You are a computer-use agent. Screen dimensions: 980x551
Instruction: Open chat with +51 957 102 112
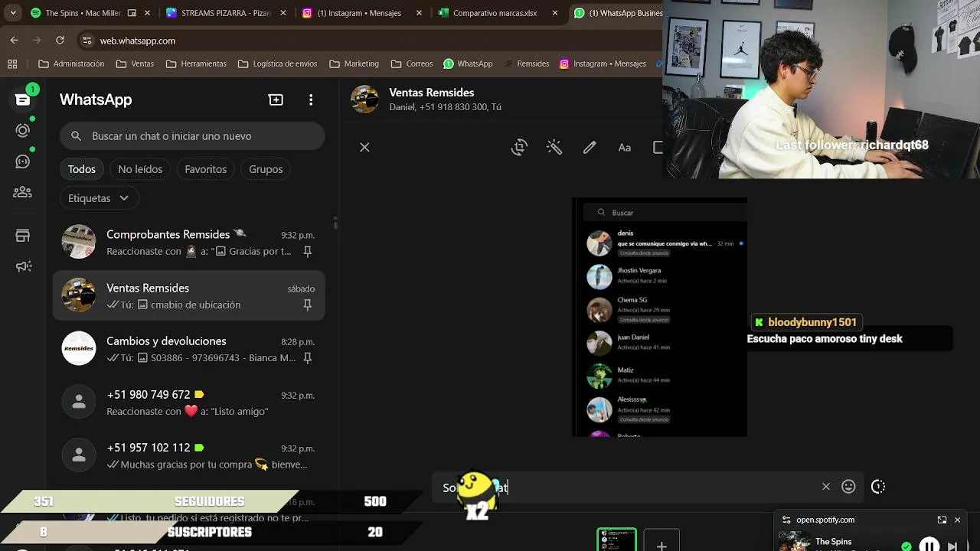[x=189, y=455]
